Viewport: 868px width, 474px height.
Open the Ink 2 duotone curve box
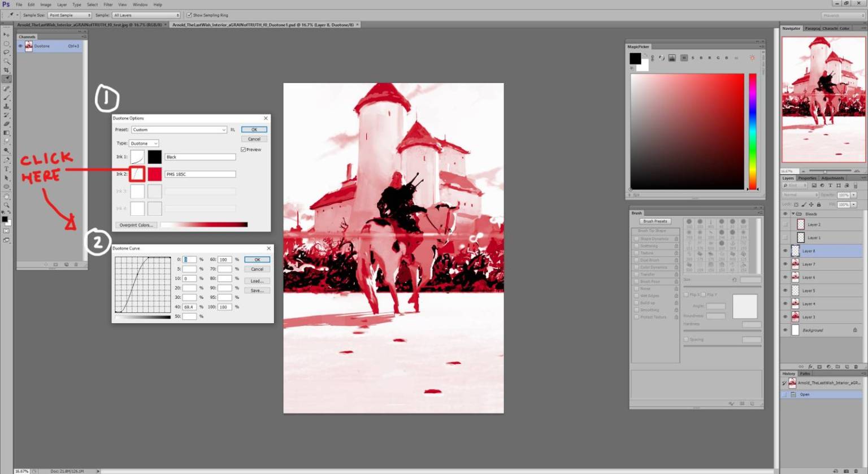click(x=137, y=174)
